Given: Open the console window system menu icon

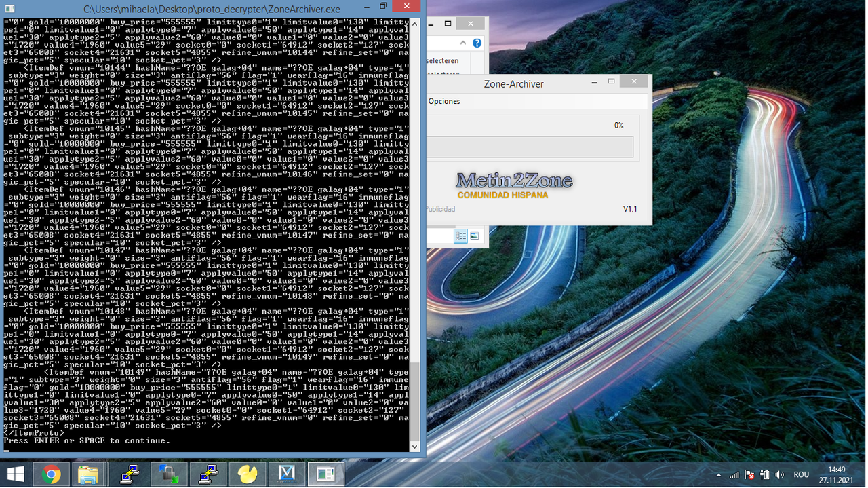Looking at the screenshot, I should 9,9.
